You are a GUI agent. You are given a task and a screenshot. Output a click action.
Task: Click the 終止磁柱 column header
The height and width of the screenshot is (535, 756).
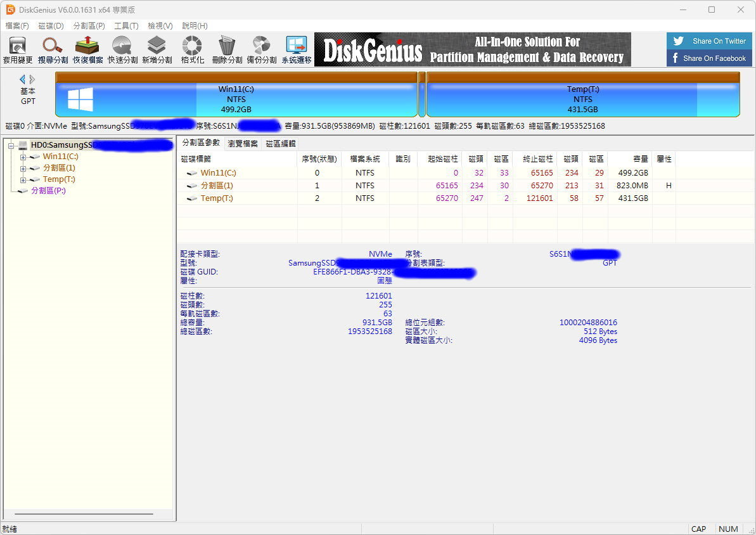coord(535,158)
